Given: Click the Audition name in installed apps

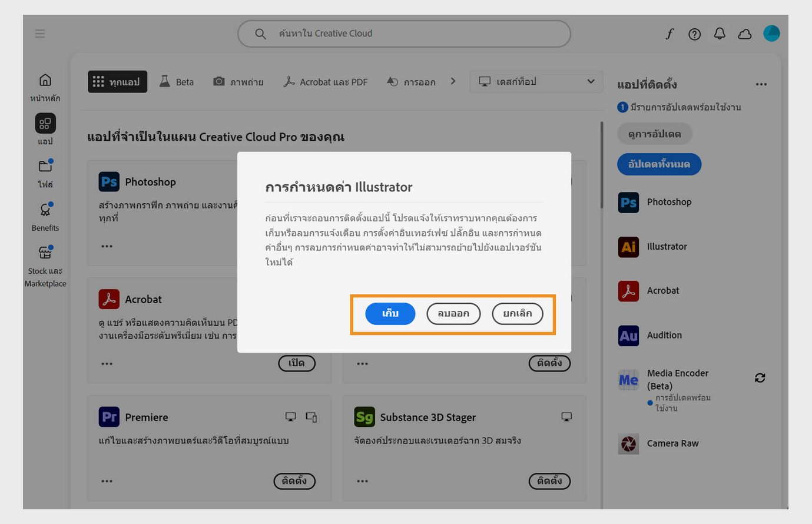Looking at the screenshot, I should coord(664,336).
